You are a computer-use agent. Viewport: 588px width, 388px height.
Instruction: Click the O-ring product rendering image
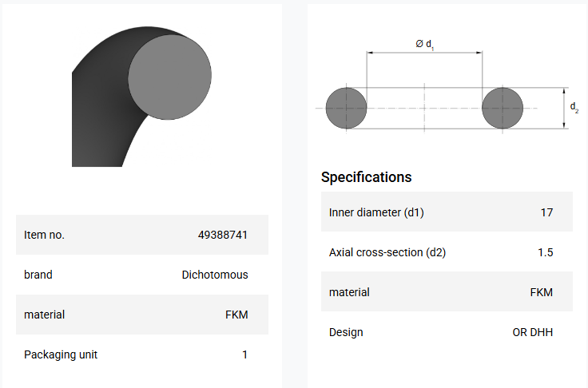pyautogui.click(x=141, y=97)
